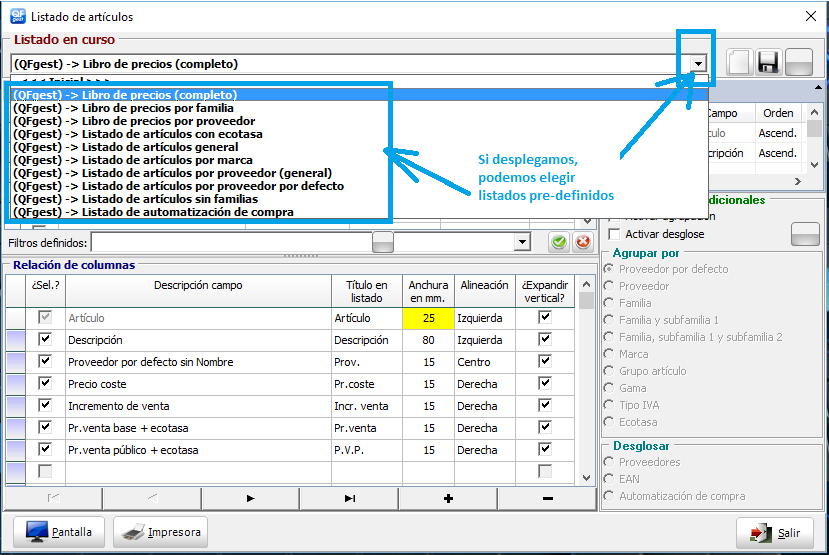
Task: Click the Salir exit button
Action: [775, 533]
